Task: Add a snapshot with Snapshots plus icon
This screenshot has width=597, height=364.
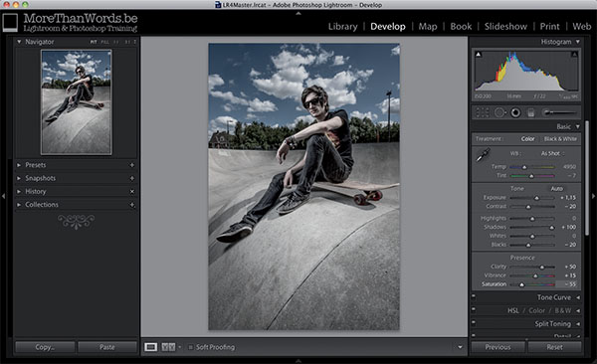Action: click(x=131, y=178)
